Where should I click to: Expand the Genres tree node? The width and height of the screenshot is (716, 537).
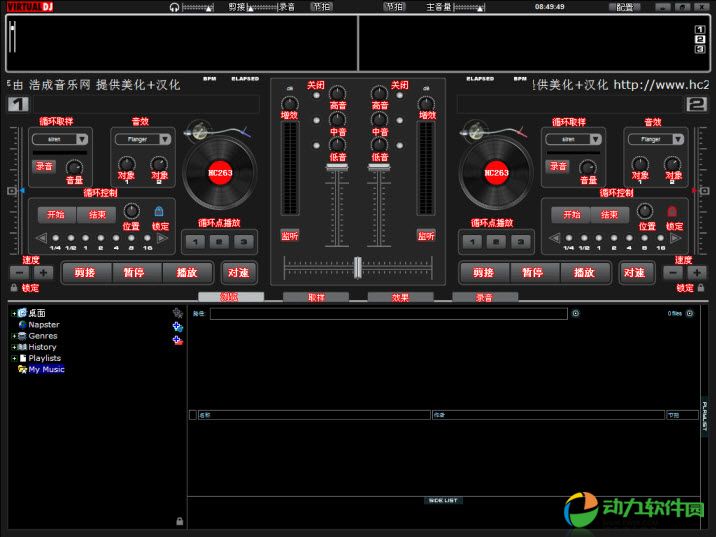tap(14, 336)
